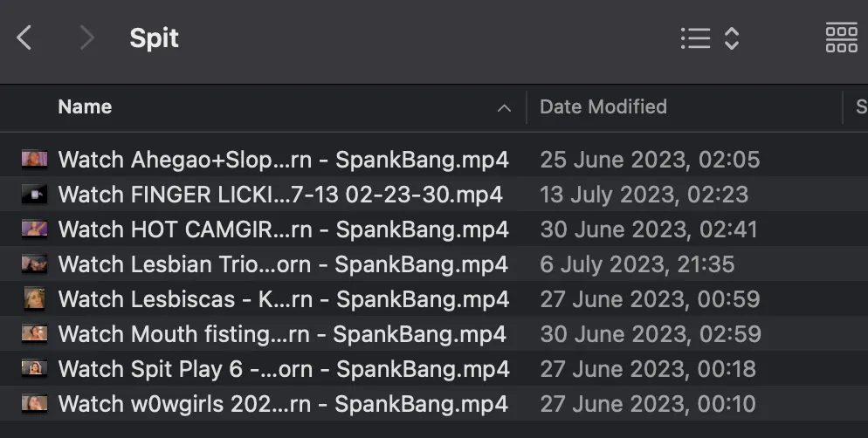Click the 13 July 2023, 02:23 date cell
The image size is (868, 438).
tap(644, 195)
